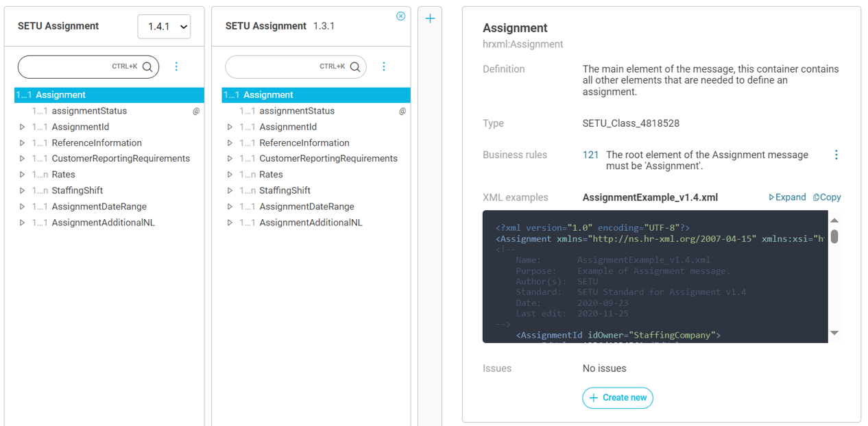868x426 pixels.
Task: Click the No issues text
Action: click(x=604, y=368)
